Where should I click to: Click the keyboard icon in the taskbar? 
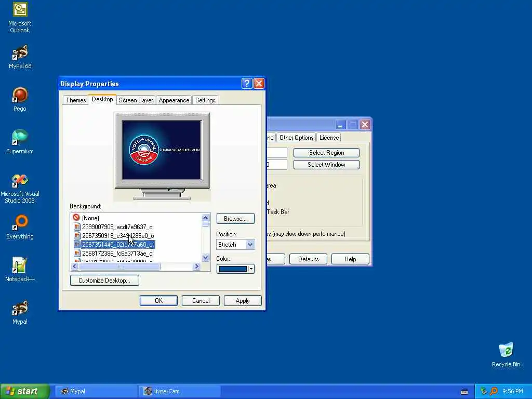click(x=464, y=392)
